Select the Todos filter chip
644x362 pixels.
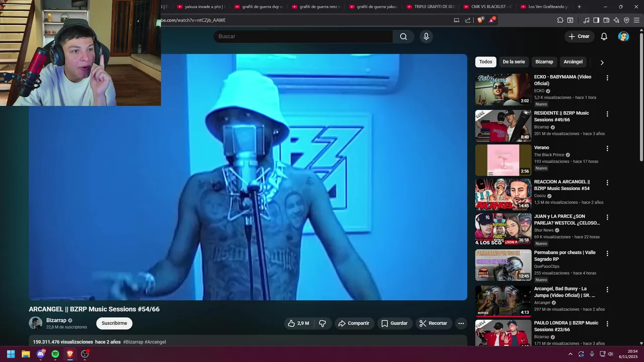click(486, 62)
